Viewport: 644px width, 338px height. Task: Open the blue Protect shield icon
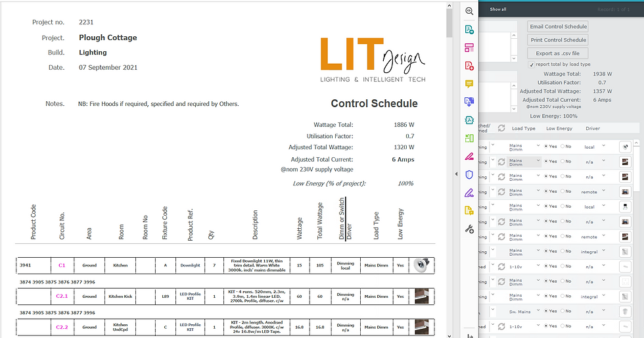[469, 175]
